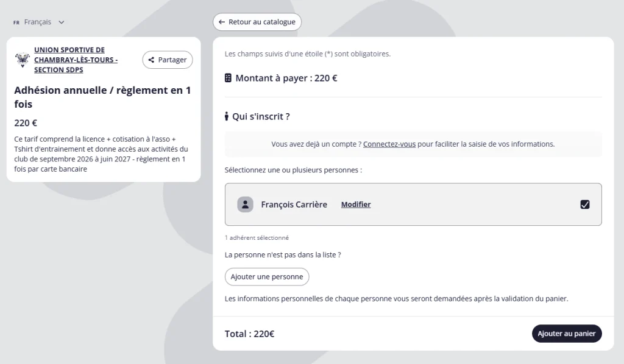This screenshot has height=364, width=624.
Task: Click the FR language code icon
Action: pyautogui.click(x=16, y=23)
